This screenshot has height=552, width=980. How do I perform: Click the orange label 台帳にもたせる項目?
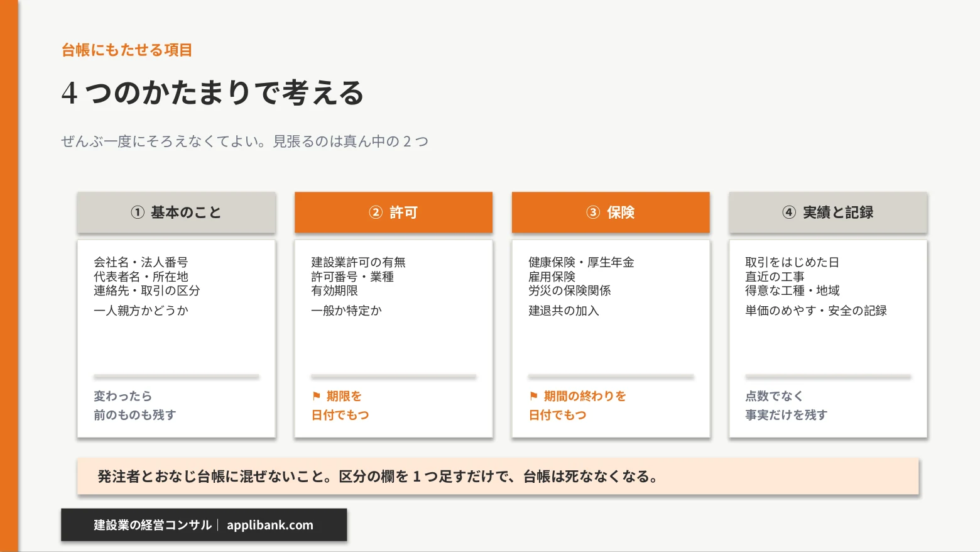[x=127, y=50]
